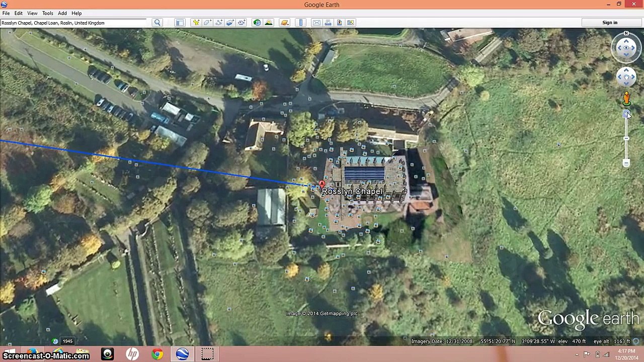Open the Add menu
This screenshot has height=362, width=644.
pos(62,13)
